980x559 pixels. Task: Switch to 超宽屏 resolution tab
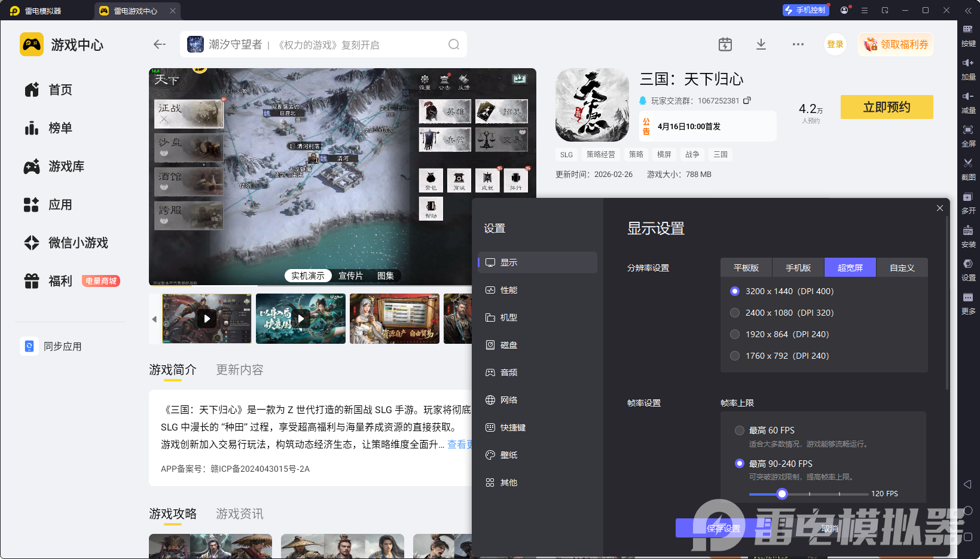(x=850, y=268)
